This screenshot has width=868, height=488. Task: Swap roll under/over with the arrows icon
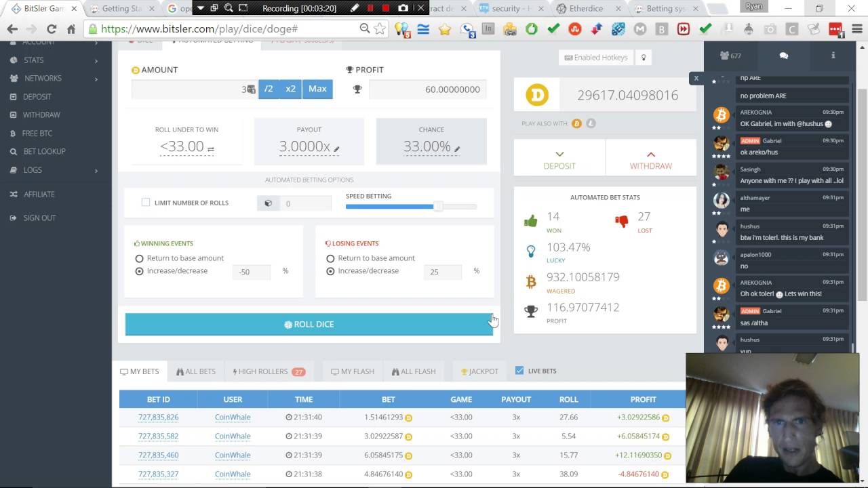click(211, 149)
